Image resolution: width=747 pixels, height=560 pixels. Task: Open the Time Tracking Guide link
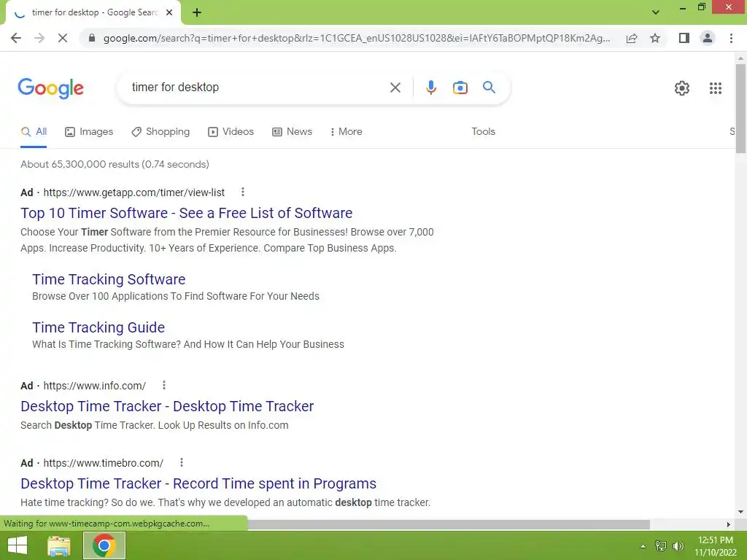tap(98, 327)
